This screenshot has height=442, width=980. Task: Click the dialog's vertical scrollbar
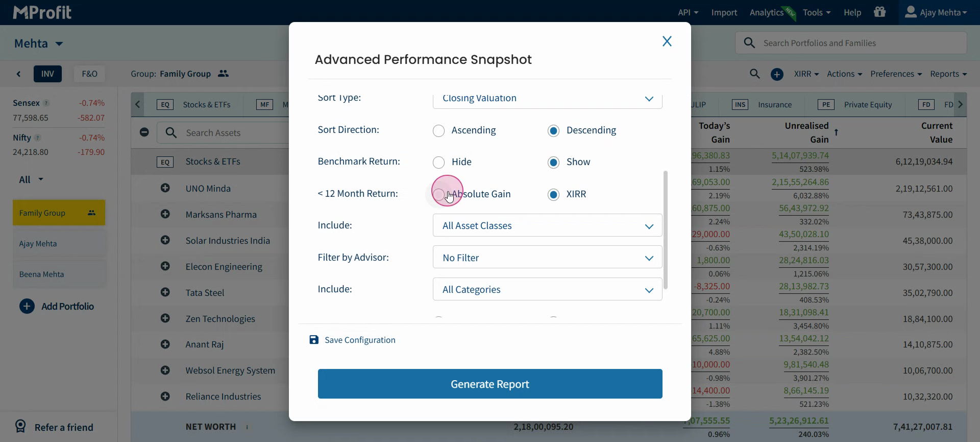pyautogui.click(x=666, y=230)
